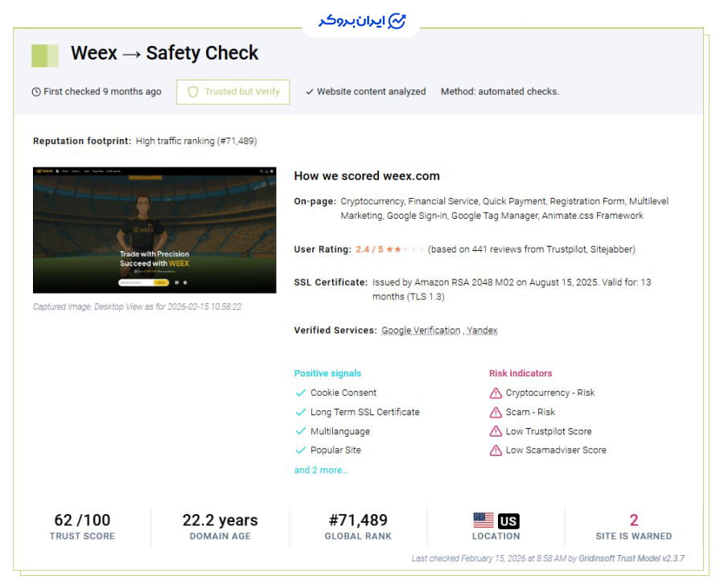Click the Trusted but Verify badge
The height and width of the screenshot is (588, 724).
(233, 92)
